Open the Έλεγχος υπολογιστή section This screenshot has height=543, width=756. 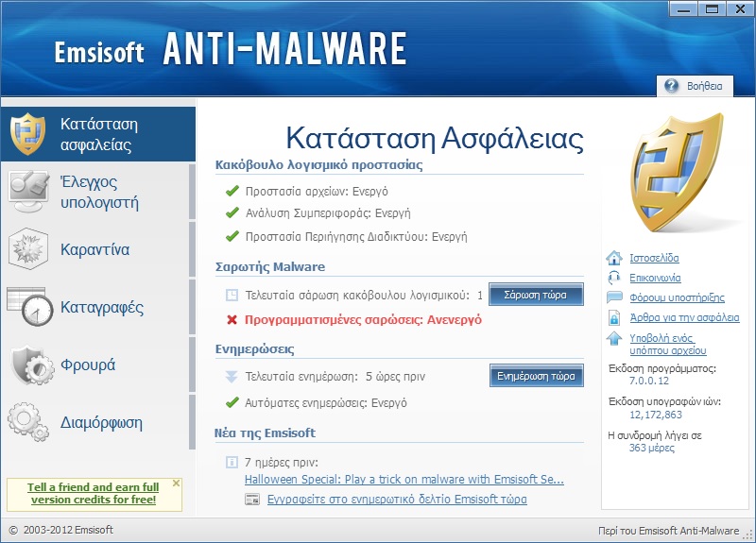tap(98, 192)
